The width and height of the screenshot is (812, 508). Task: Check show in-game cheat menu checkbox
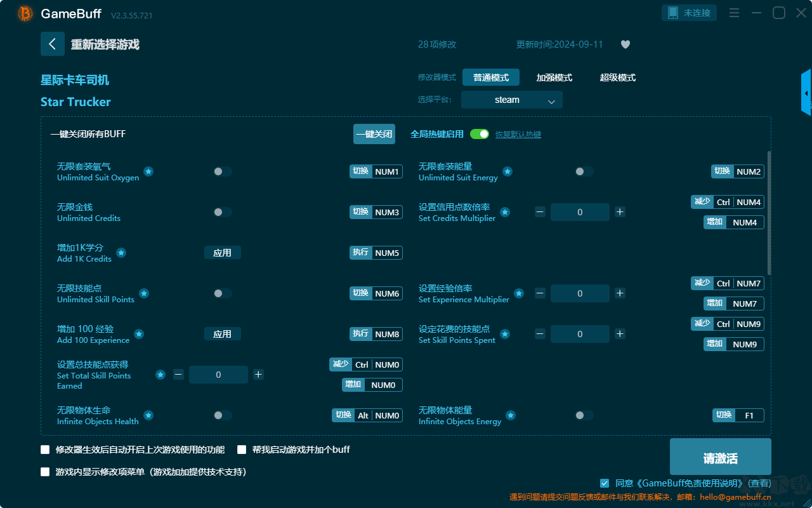pos(45,472)
